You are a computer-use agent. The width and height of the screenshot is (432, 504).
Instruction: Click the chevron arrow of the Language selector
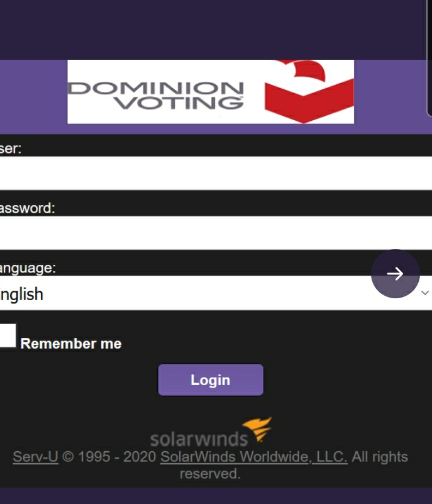click(425, 293)
